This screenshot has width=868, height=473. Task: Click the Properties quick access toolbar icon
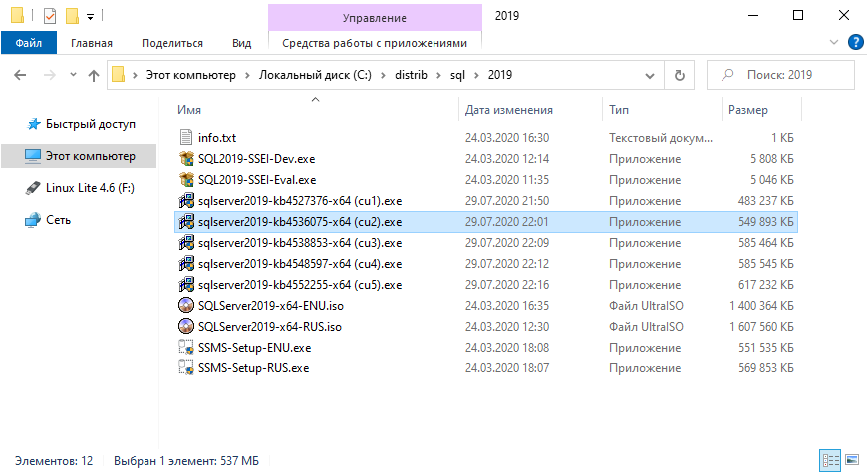pyautogui.click(x=50, y=16)
